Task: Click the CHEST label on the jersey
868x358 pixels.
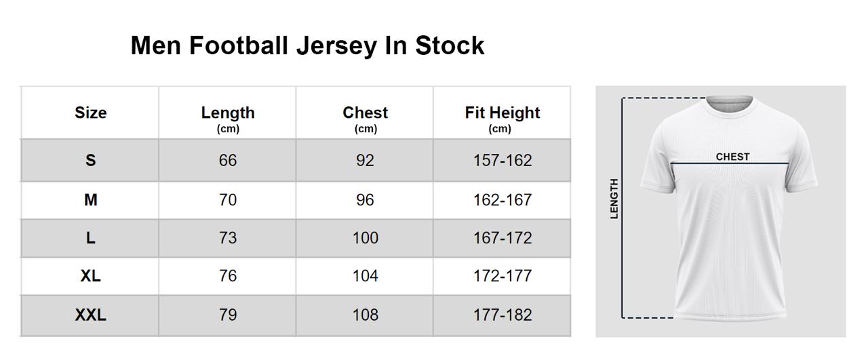Action: [x=732, y=157]
